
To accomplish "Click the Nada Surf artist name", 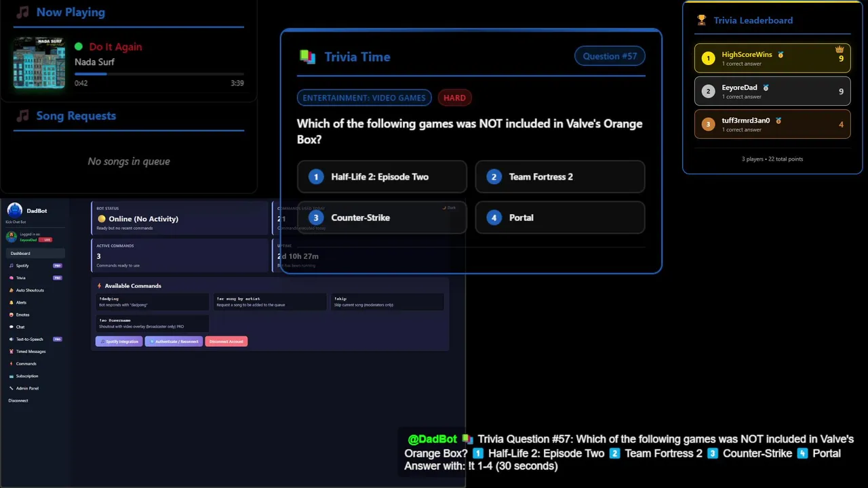I will tap(94, 62).
